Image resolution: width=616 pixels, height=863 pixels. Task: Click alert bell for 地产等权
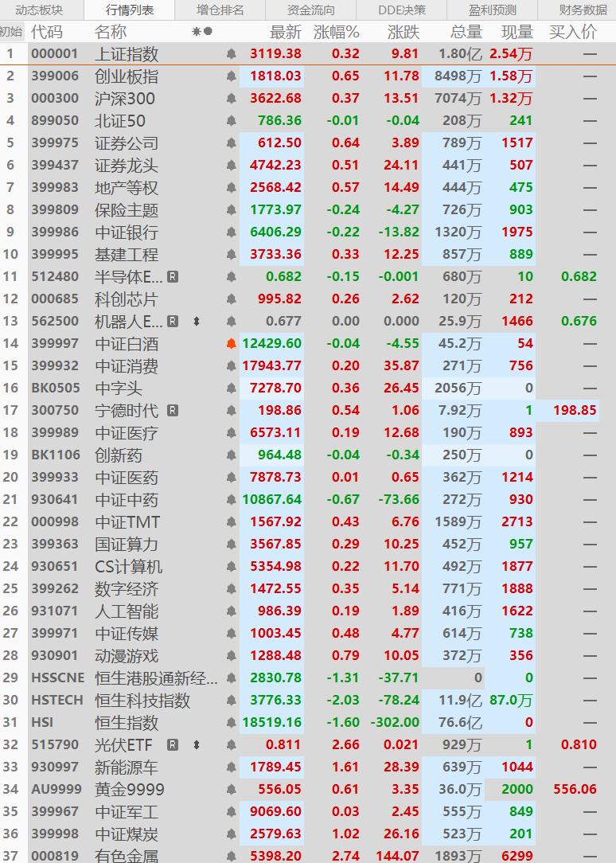[231, 188]
